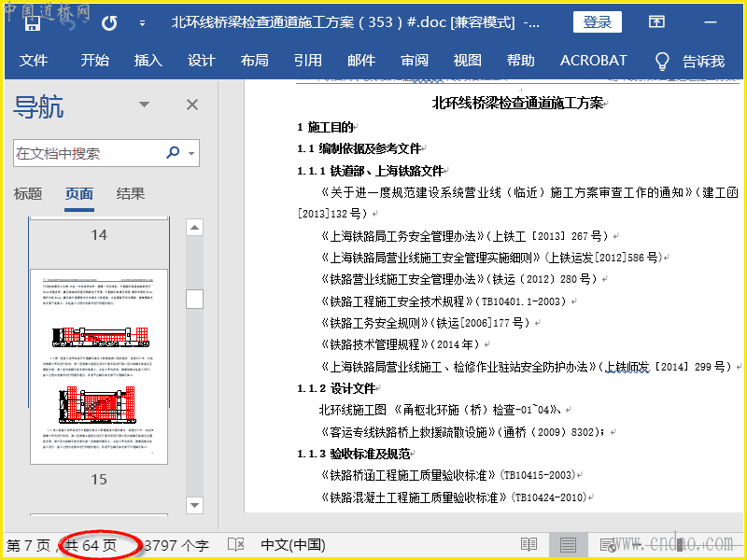Click the 登录 sign-in button
The height and width of the screenshot is (560, 747).
coord(597,21)
